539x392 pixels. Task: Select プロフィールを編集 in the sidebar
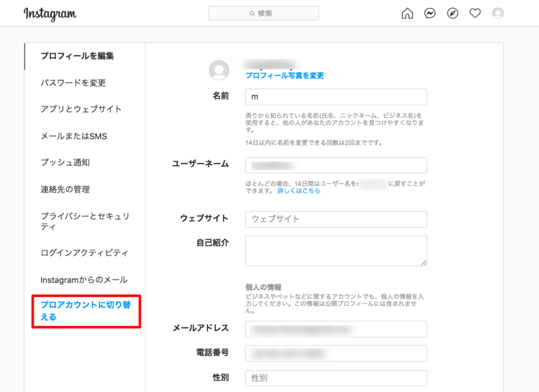click(77, 56)
